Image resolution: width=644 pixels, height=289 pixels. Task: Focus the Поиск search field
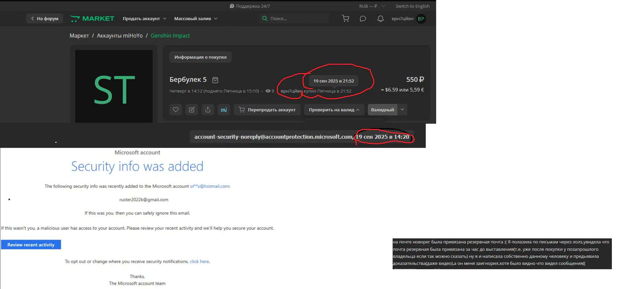pos(294,18)
